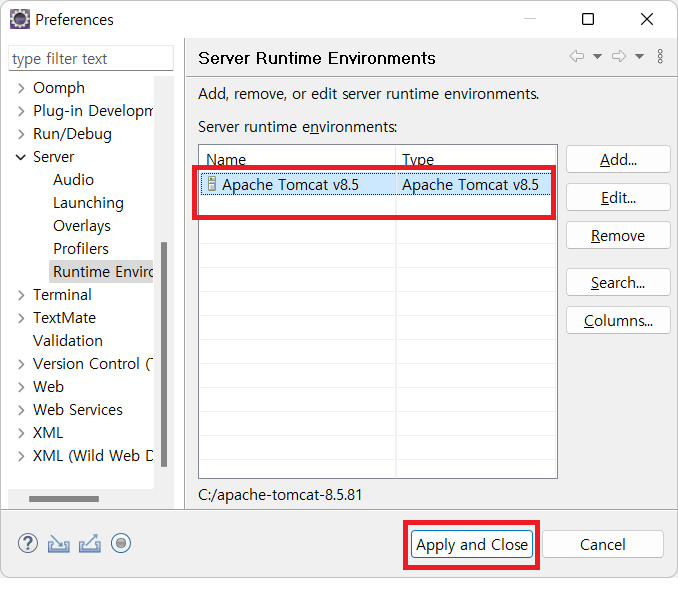Focus the type filter text field
This screenshot has height=592, width=678.
(x=91, y=58)
